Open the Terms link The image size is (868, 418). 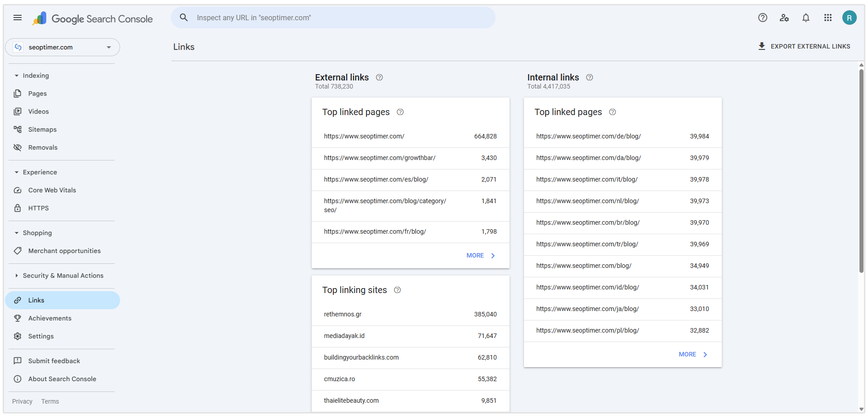[x=50, y=401]
